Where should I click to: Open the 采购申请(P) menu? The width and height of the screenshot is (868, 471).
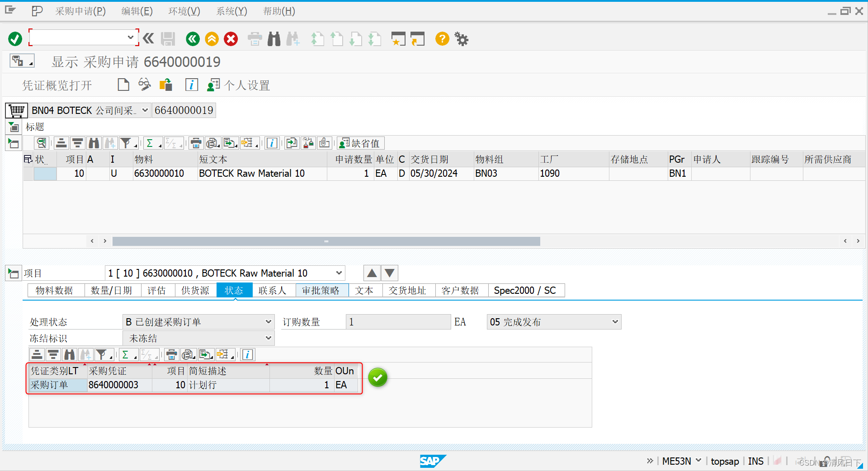(80, 11)
